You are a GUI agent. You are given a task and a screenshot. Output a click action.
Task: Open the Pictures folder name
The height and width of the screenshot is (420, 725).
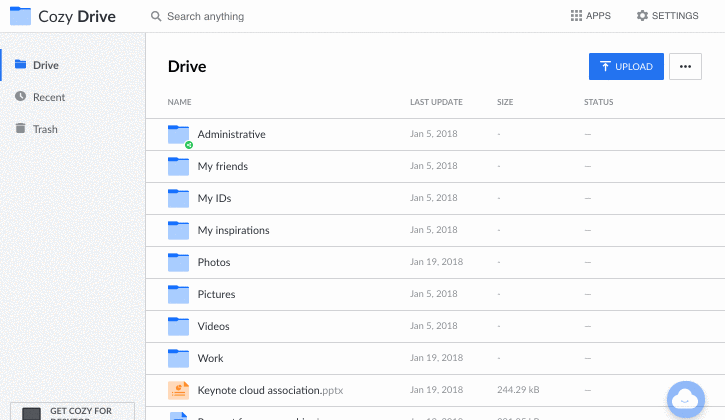pos(216,294)
